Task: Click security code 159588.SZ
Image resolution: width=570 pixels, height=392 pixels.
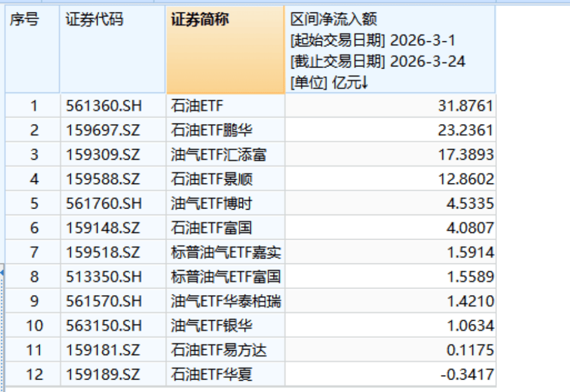Action: pyautogui.click(x=103, y=179)
